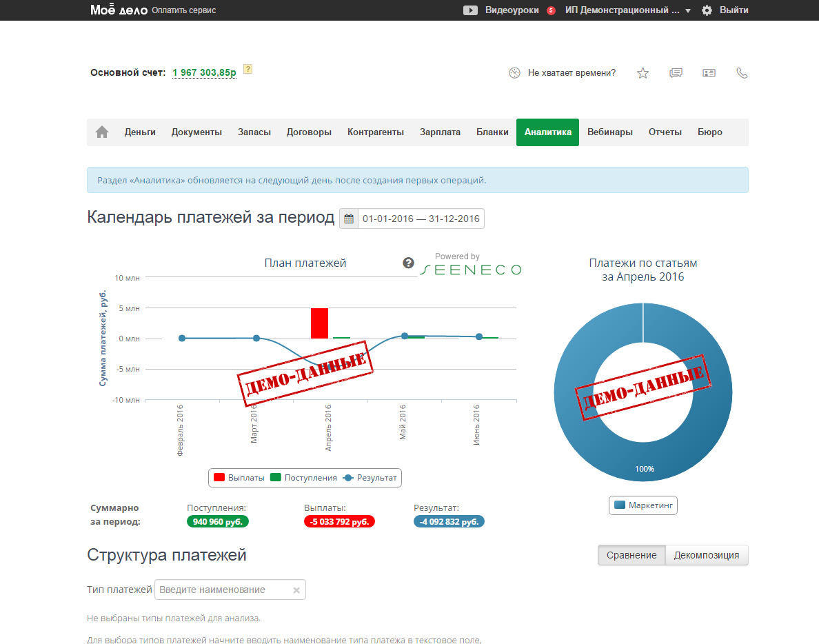This screenshot has height=644, width=819.
Task: Click the settings gear icon
Action: pos(707,10)
